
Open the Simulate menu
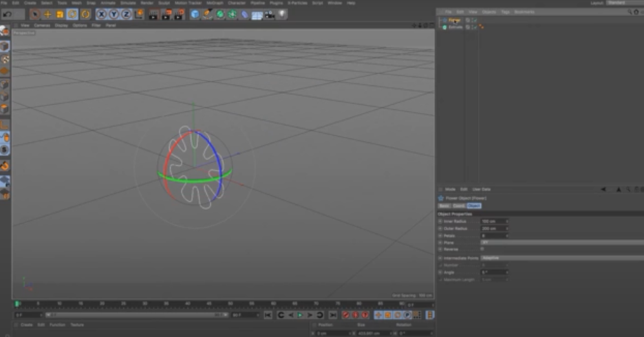(x=128, y=3)
